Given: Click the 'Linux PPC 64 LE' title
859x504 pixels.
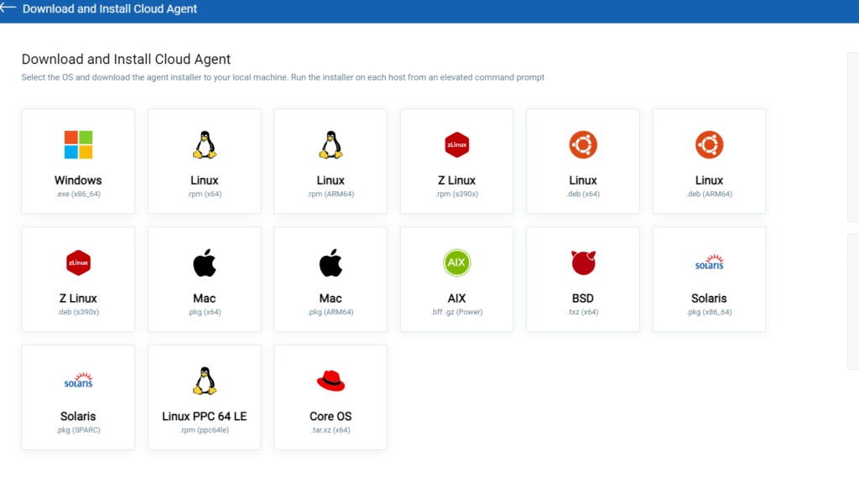Looking at the screenshot, I should (205, 416).
